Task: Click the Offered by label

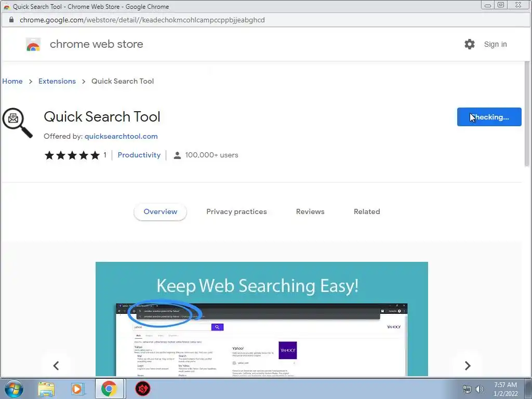Action: coord(63,137)
